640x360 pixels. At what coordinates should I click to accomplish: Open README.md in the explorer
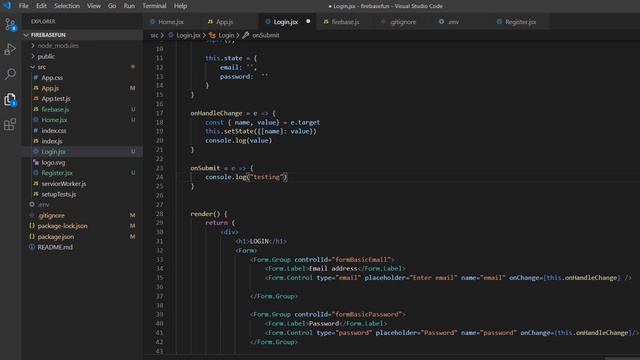pos(82,247)
